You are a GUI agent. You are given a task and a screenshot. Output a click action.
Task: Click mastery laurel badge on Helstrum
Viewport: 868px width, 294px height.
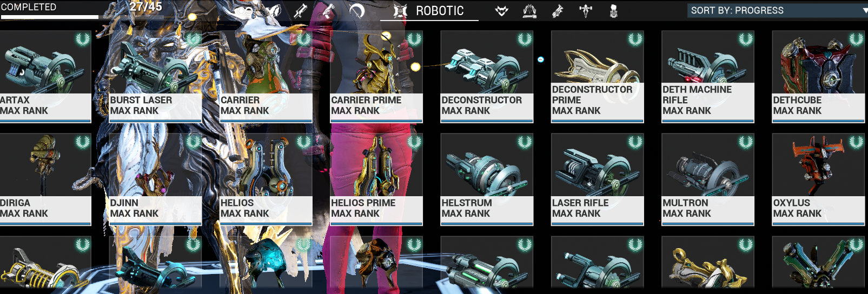[x=525, y=142]
